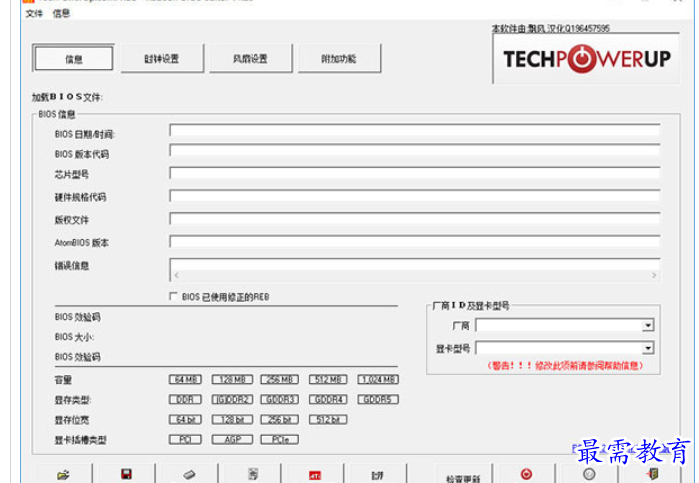Click the AtomBIOS 版本 text field
This screenshot has height=483, width=699.
click(415, 241)
